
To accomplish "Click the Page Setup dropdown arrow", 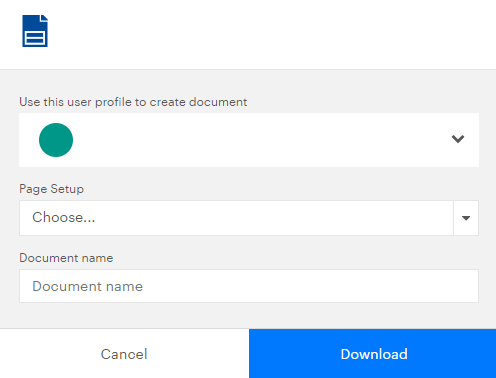I will tap(466, 218).
